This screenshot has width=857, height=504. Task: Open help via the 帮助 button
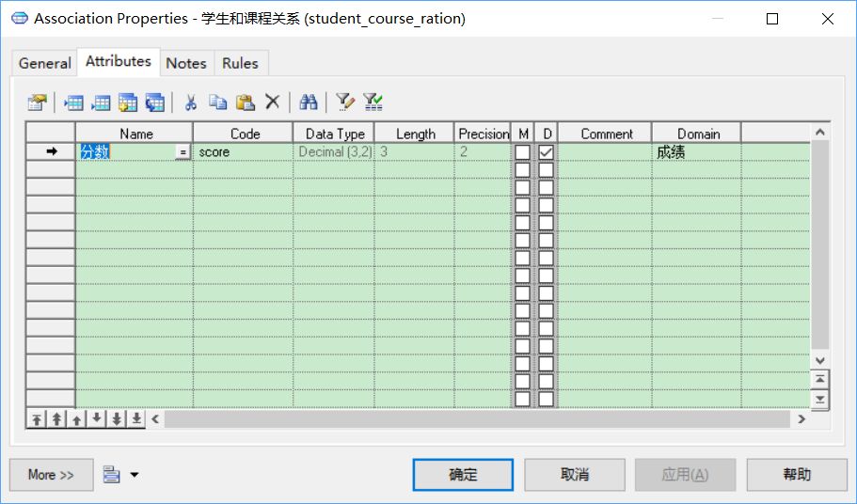(x=797, y=475)
